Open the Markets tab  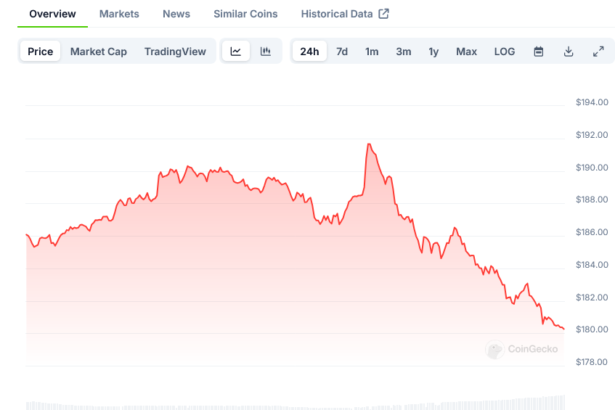[x=119, y=14]
